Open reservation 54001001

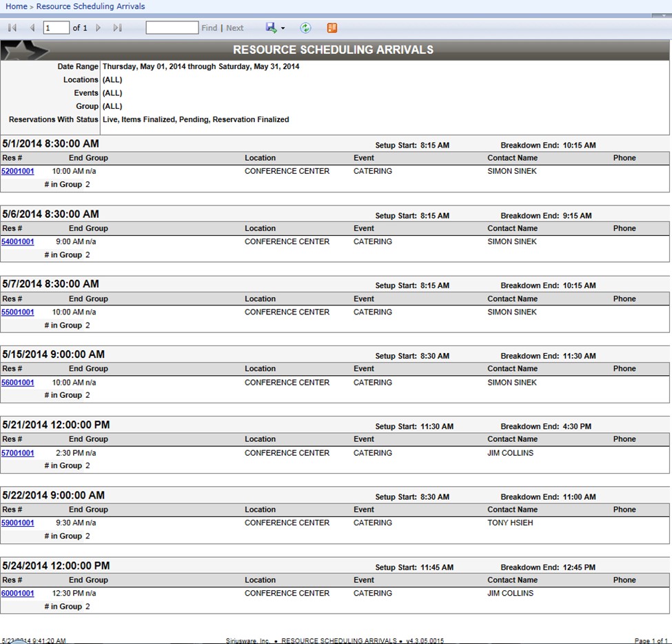(x=18, y=241)
